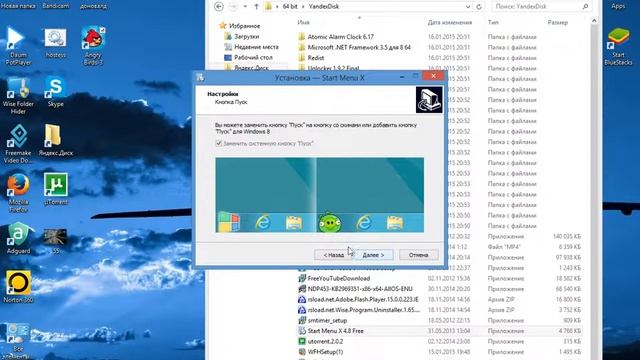Open Рабочий стол in the navigation pane

[x=253, y=58]
